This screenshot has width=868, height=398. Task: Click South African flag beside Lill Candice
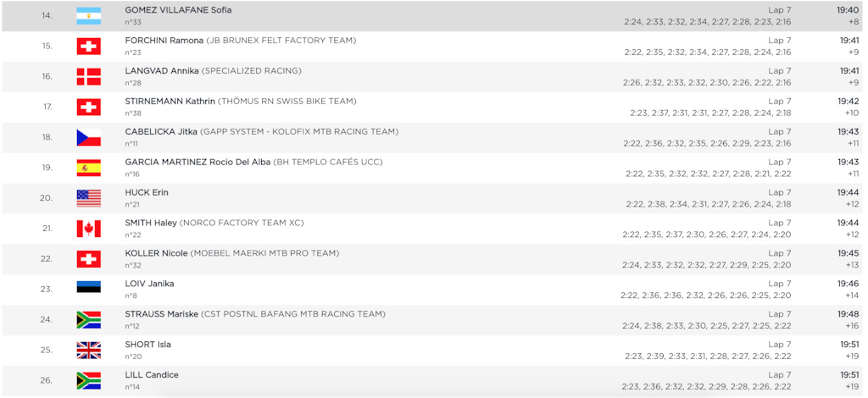(88, 380)
